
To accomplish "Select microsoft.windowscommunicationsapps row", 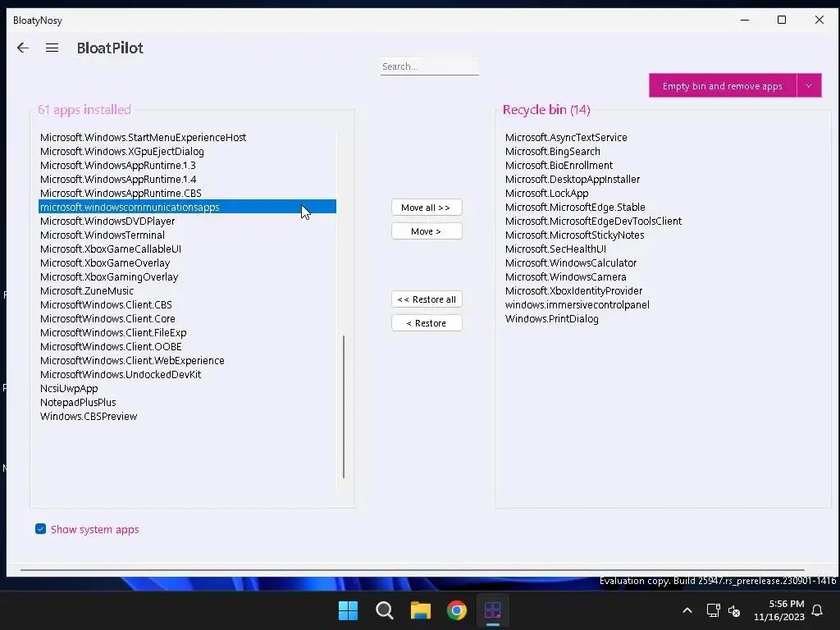I will 188,207.
